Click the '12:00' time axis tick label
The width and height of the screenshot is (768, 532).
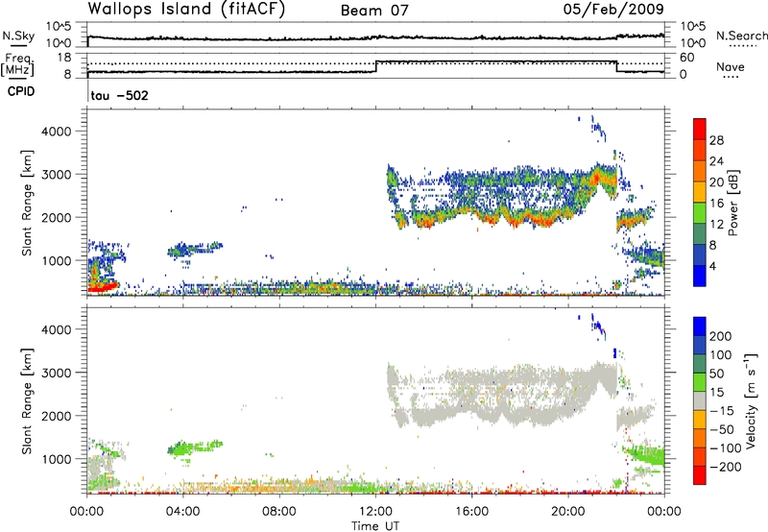tap(375, 512)
